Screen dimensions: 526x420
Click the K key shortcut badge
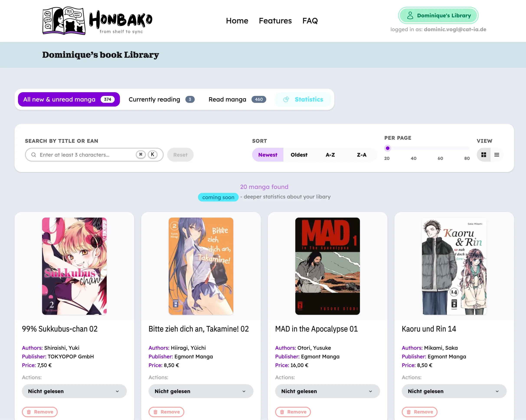point(152,154)
